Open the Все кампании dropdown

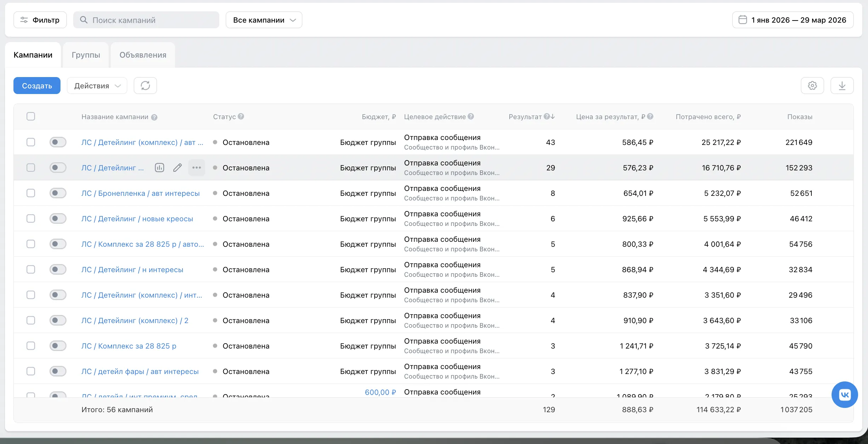tap(264, 20)
